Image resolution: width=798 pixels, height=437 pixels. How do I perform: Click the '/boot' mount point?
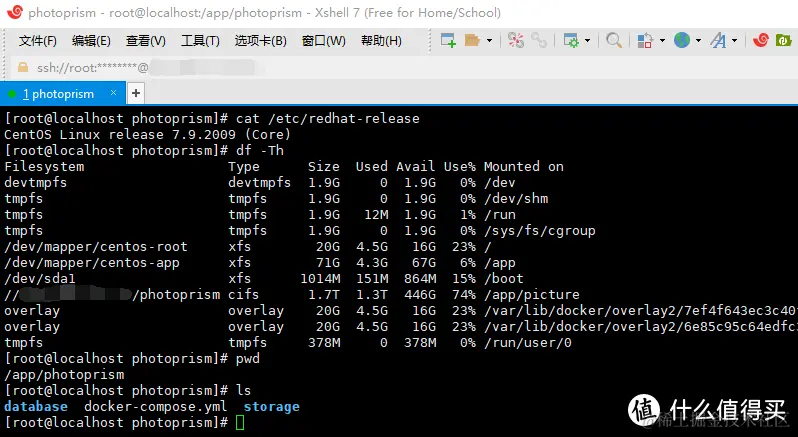coord(504,279)
